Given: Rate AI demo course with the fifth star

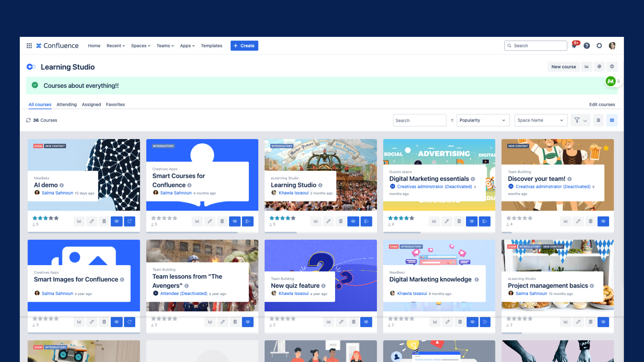Looking at the screenshot, I should pos(56,218).
